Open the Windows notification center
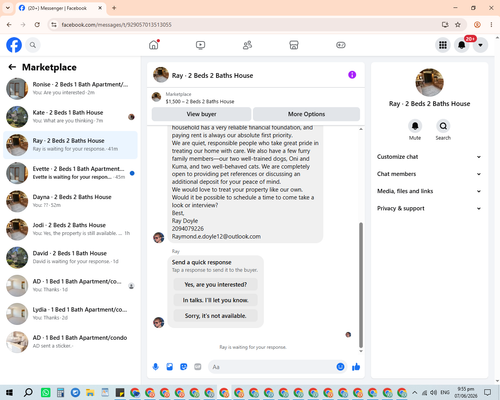The image size is (500, 400). (x=488, y=392)
